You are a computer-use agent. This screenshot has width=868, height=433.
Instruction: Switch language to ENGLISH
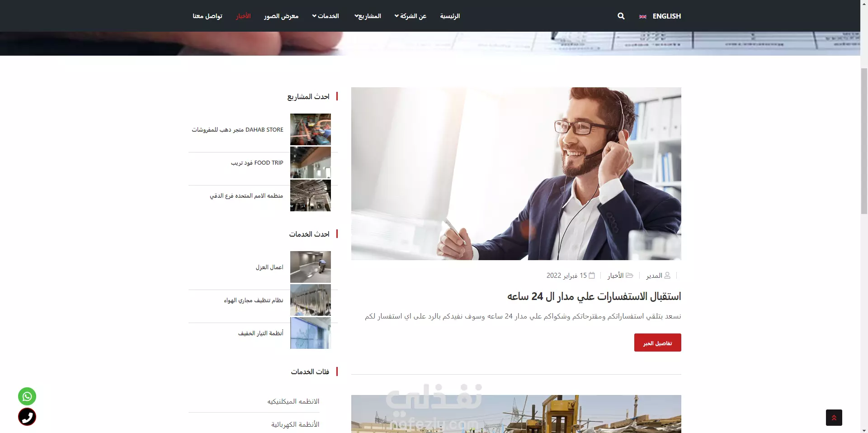pyautogui.click(x=666, y=16)
